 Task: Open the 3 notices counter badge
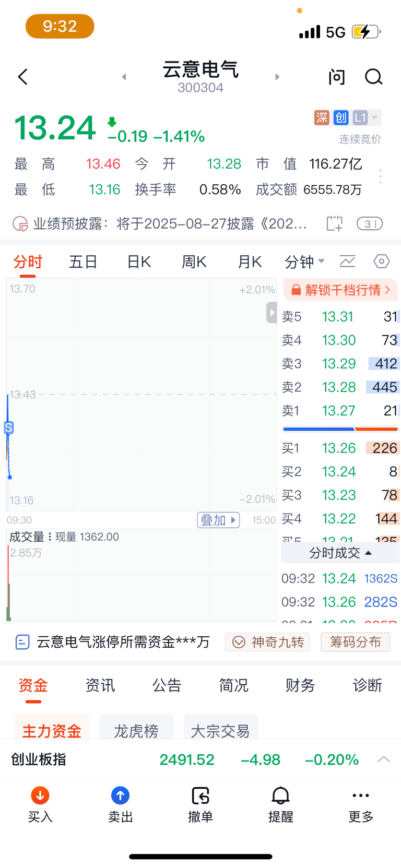(x=370, y=224)
